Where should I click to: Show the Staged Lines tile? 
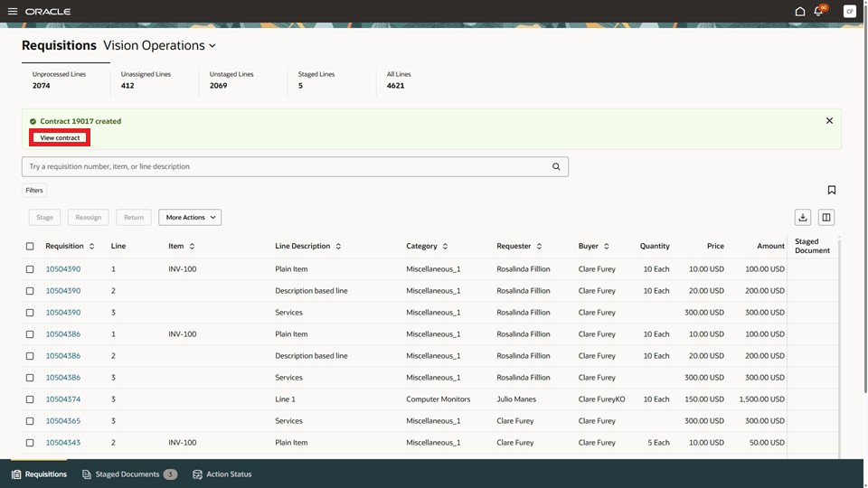(332, 80)
